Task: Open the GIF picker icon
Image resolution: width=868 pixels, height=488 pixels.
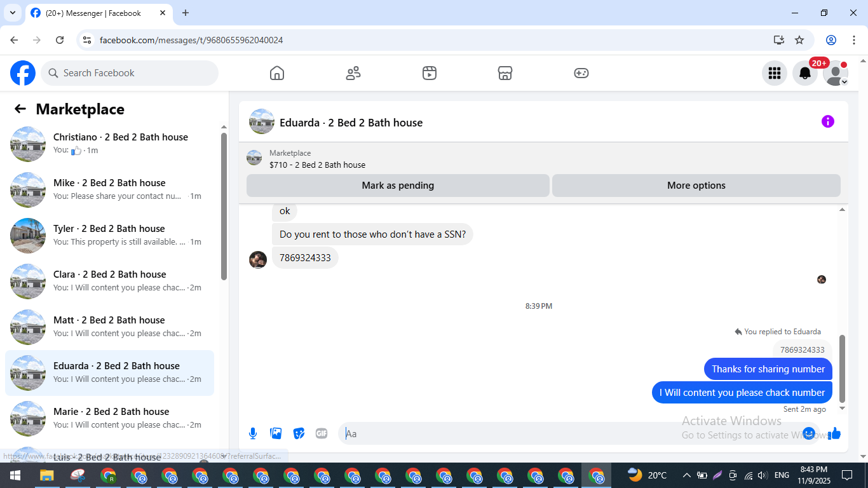Action: point(322,433)
